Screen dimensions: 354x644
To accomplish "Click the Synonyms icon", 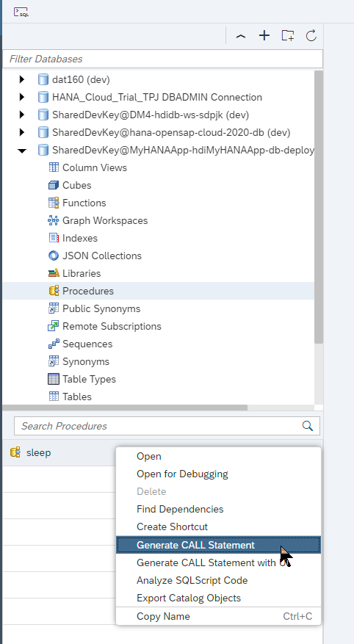I will coord(54,361).
